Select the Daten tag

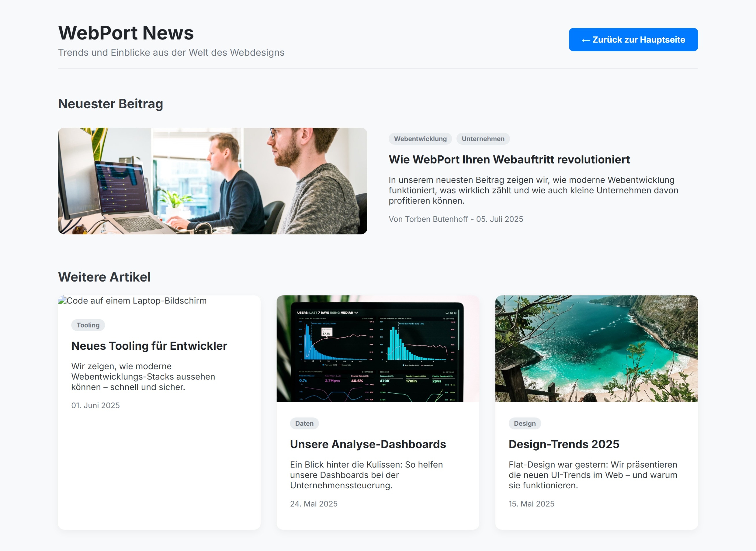coord(304,423)
